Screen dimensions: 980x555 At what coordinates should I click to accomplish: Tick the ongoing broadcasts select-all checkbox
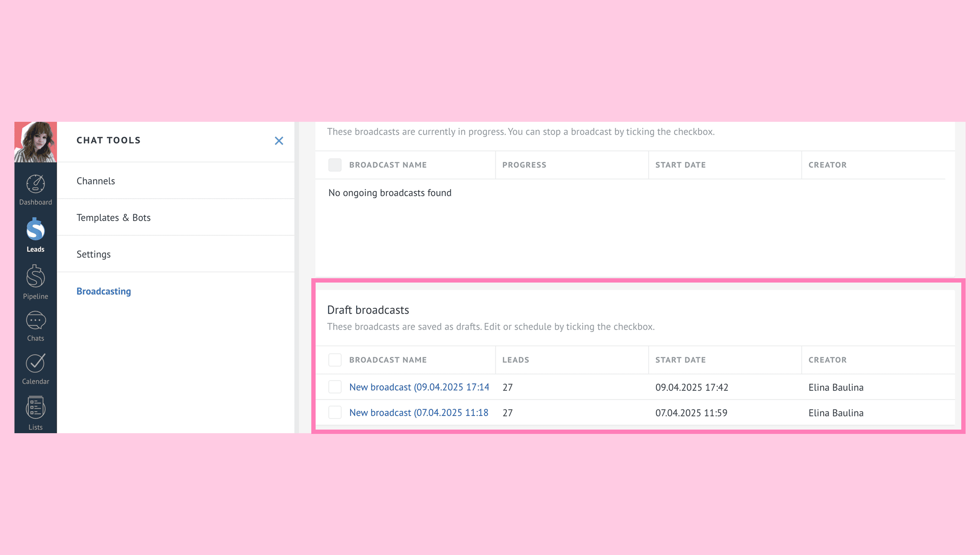coord(335,165)
